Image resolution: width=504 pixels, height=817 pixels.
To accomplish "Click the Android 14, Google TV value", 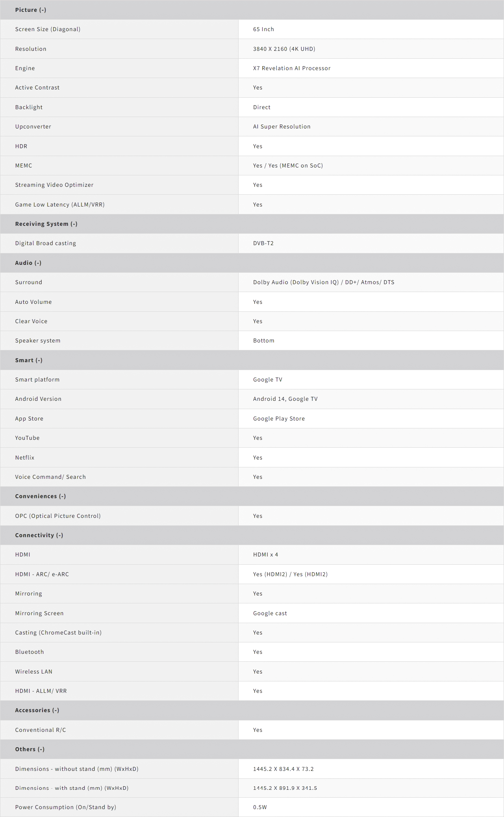I will click(x=285, y=399).
